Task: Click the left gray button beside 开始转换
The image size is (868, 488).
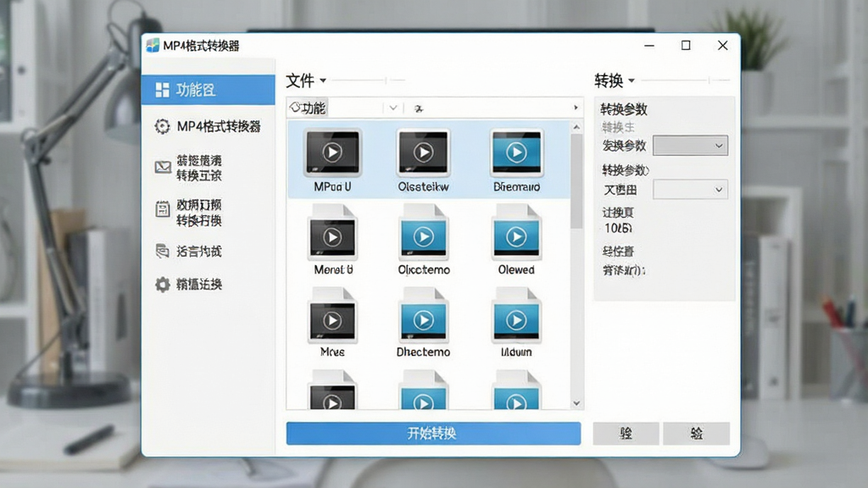Action: [x=626, y=433]
